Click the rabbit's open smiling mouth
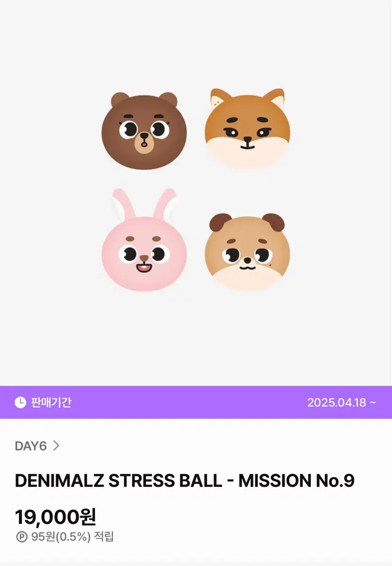This screenshot has width=392, height=566. 144,269
